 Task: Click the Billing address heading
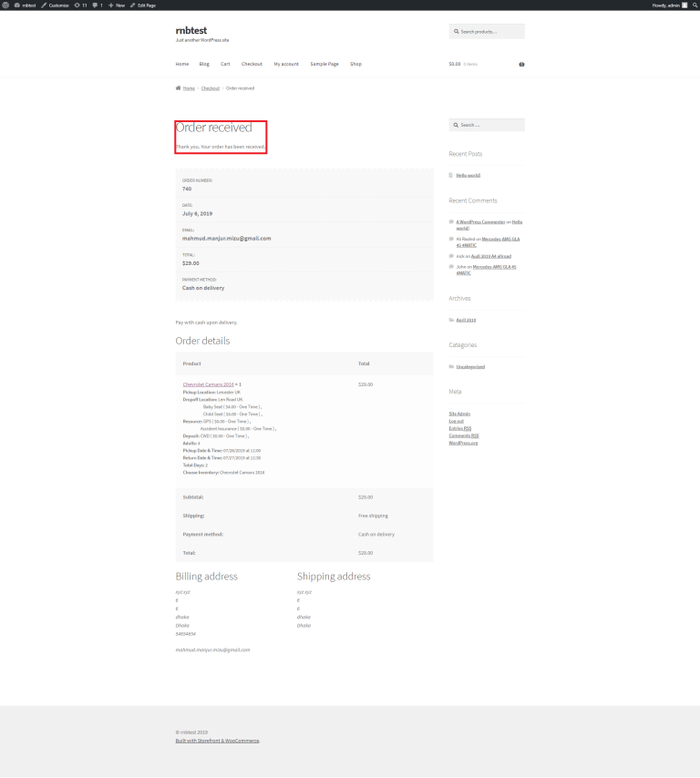pyautogui.click(x=207, y=577)
